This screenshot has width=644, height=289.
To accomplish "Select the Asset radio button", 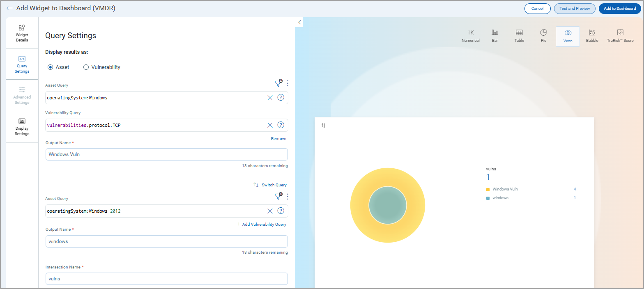I will [x=51, y=67].
